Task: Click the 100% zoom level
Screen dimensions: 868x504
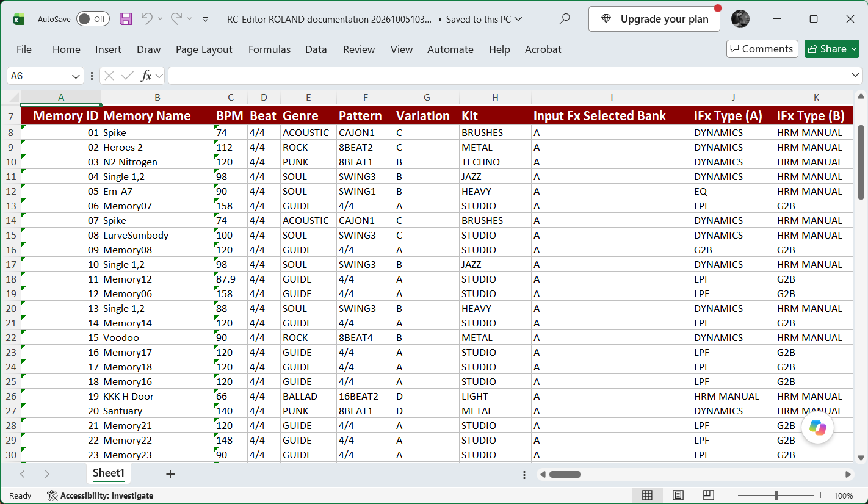Action: [x=843, y=495]
